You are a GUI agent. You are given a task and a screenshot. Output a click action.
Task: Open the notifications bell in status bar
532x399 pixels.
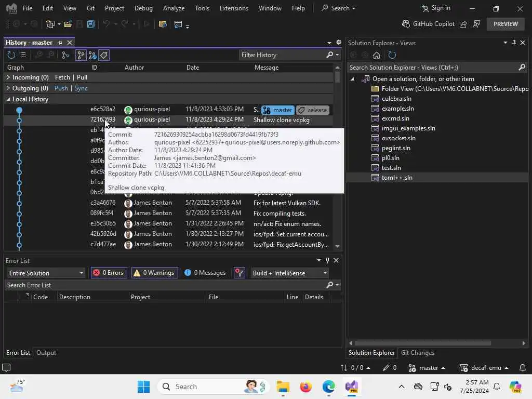coord(523,368)
